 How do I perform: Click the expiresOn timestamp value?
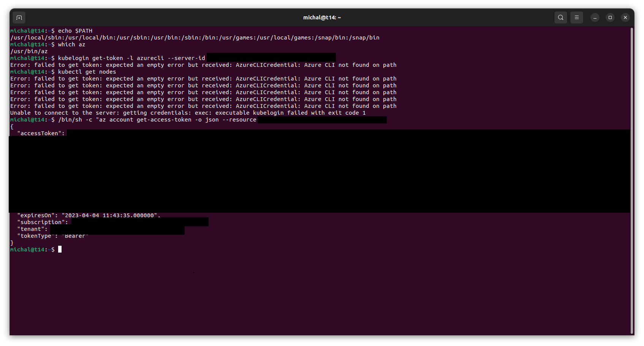pos(110,215)
